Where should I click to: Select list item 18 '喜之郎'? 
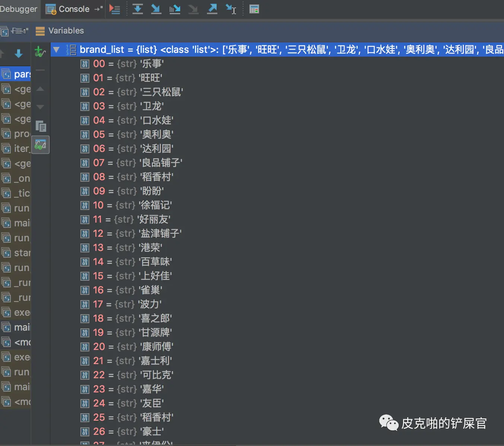pyautogui.click(x=277, y=318)
